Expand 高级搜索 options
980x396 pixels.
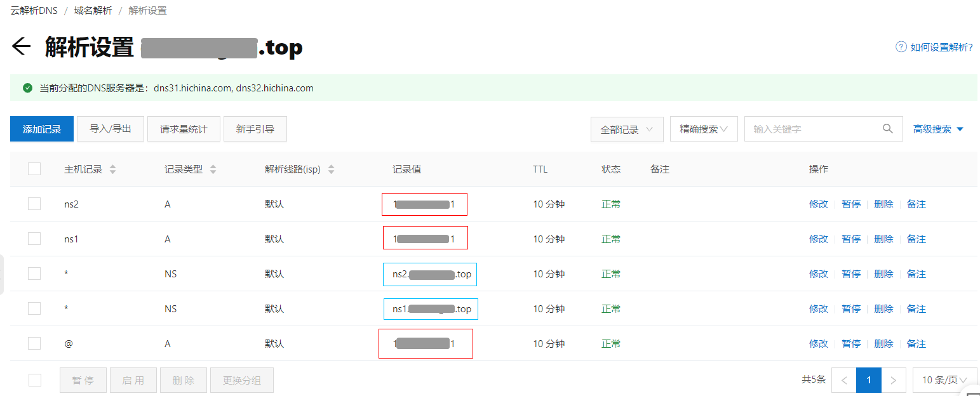938,129
